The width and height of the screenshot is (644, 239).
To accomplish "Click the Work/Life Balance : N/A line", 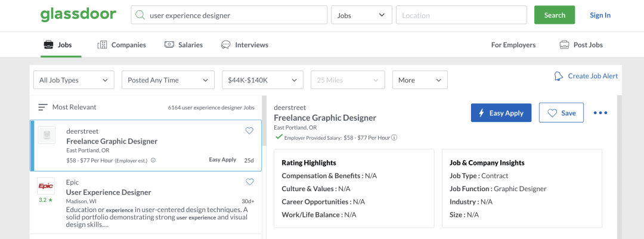I will 318,215.
